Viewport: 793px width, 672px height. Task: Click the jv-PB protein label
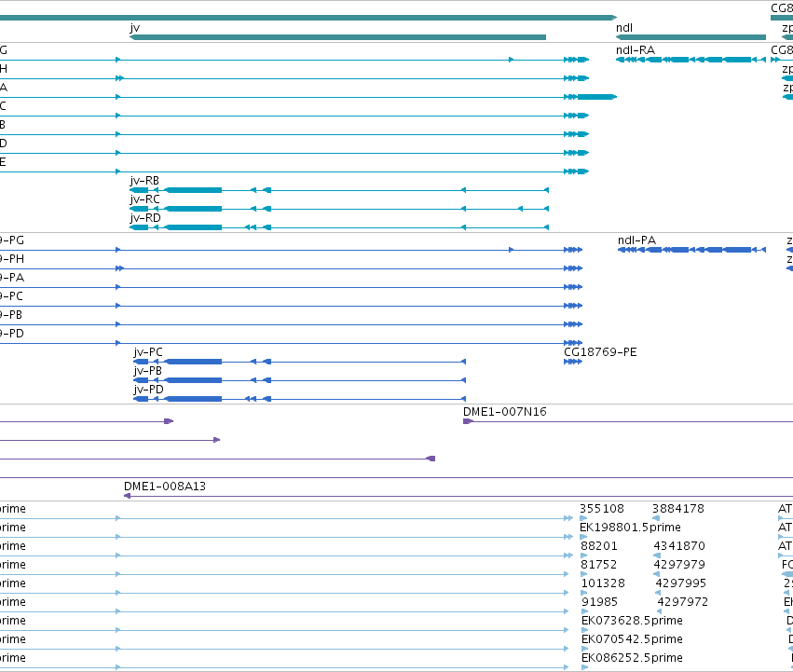point(147,371)
